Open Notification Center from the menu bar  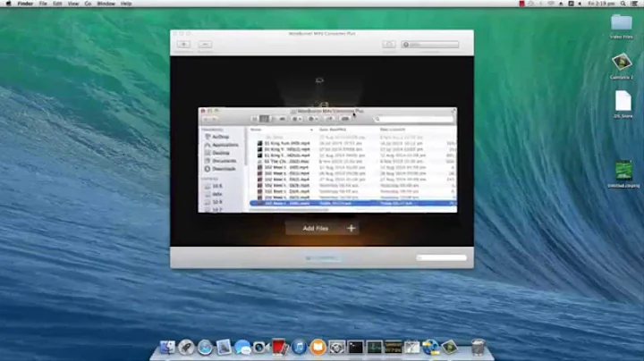tap(634, 4)
